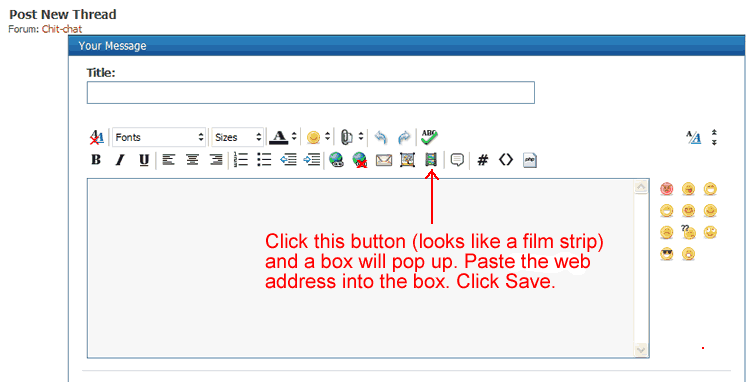The image size is (750, 382).
Task: Click inside the message text area
Action: pyautogui.click(x=361, y=268)
